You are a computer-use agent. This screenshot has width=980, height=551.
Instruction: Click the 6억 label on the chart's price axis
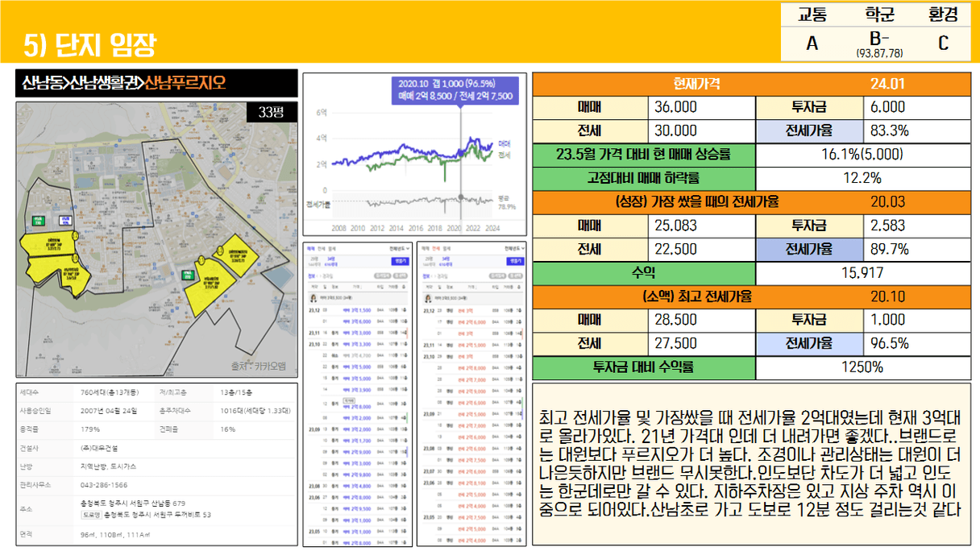pyautogui.click(x=321, y=112)
